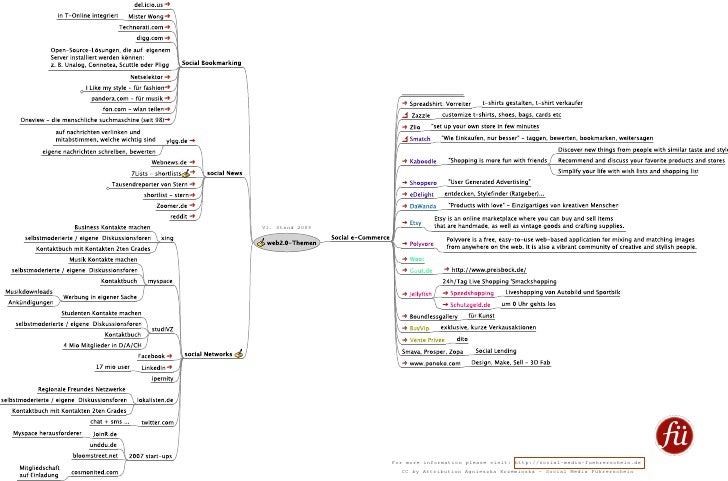Click 'Social Lending' label
Image resolution: width=728 pixels, height=481 pixels.
pyautogui.click(x=495, y=351)
